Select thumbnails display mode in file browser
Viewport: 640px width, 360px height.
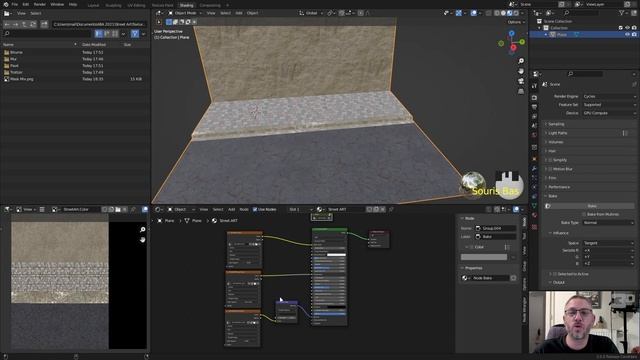tap(115, 34)
